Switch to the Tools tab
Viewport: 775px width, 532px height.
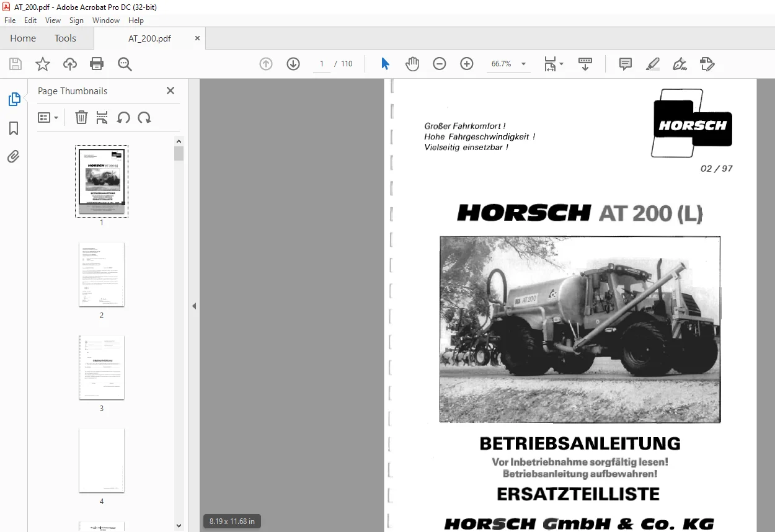pyautogui.click(x=65, y=38)
